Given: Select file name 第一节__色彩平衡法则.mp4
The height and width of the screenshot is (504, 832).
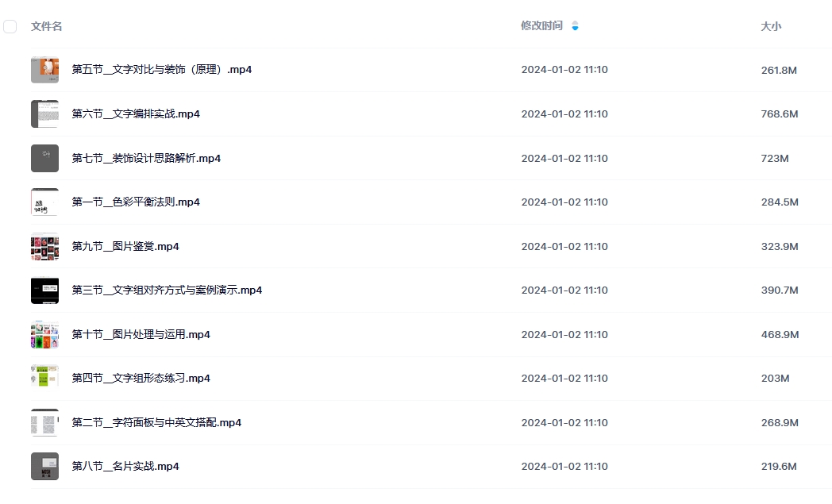Looking at the screenshot, I should coord(136,202).
